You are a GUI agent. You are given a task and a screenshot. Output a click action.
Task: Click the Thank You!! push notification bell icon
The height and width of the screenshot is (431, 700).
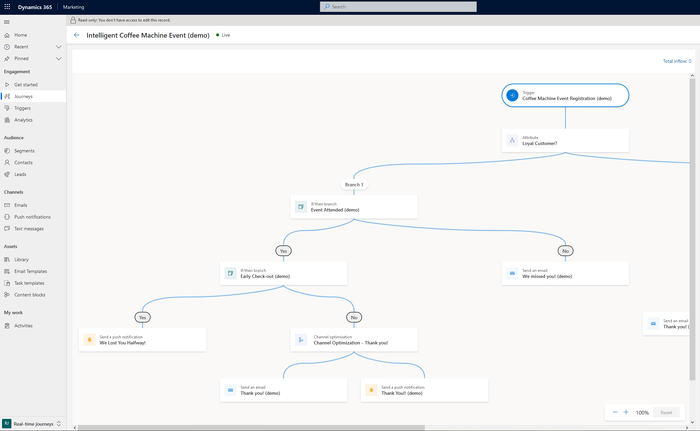click(371, 390)
